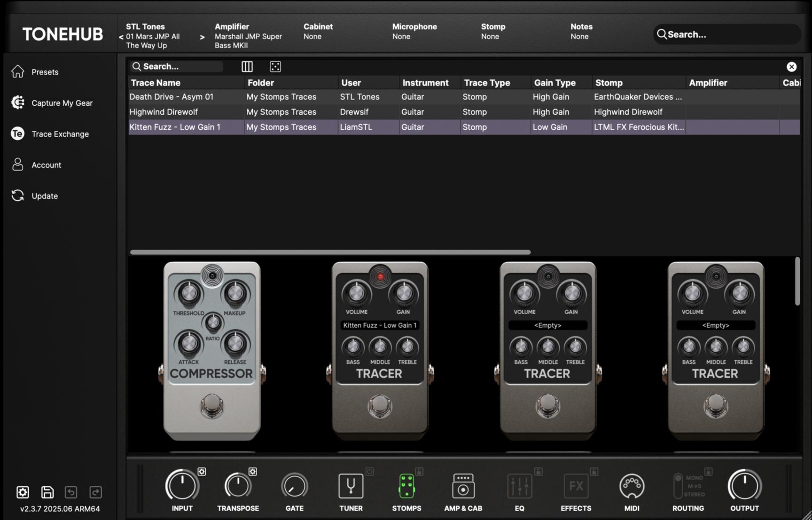Screen dimensions: 812x520
Task: Click the Output level knob
Action: tap(744, 486)
